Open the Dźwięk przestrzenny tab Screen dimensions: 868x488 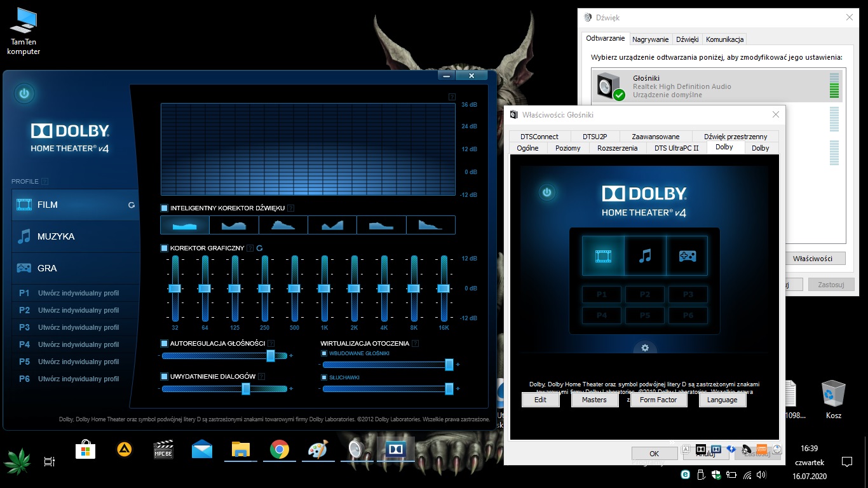[736, 137]
